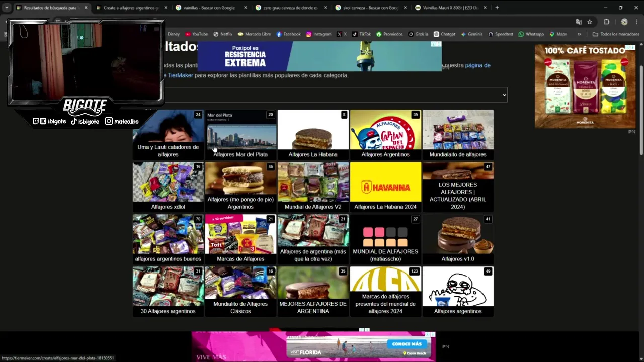Open 'Alfajores La Habana' template with 8 items
Viewport: 644px width, 362px height.
313,134
